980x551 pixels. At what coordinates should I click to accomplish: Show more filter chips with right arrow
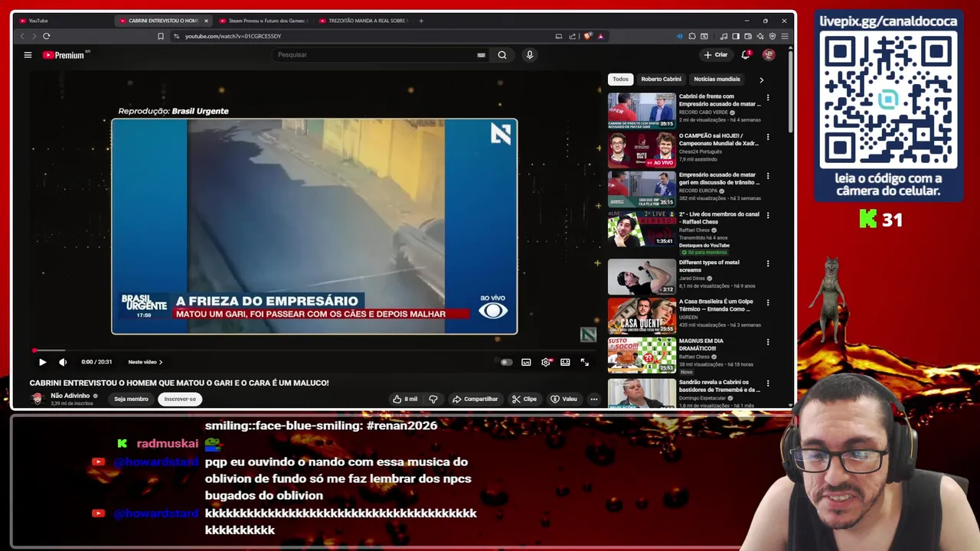pos(761,80)
